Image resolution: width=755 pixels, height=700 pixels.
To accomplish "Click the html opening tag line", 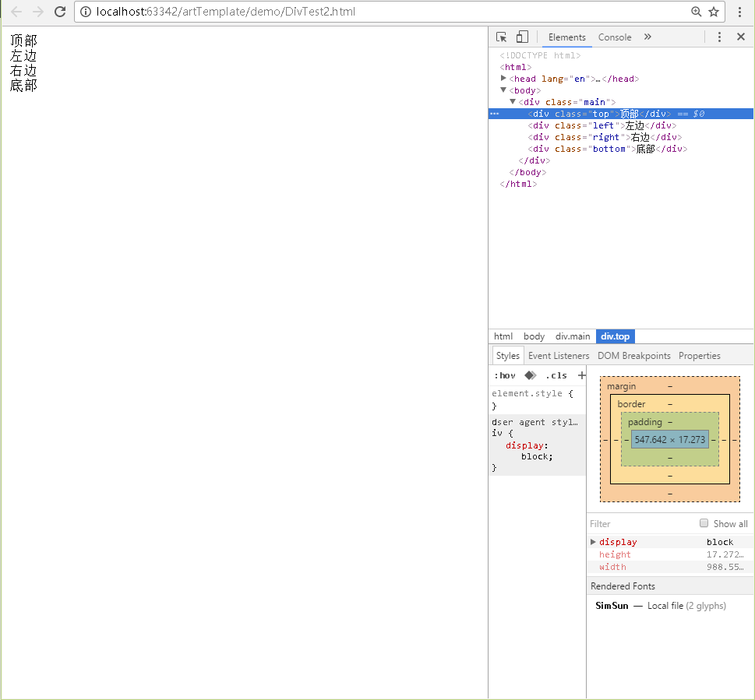I will pyautogui.click(x=516, y=67).
